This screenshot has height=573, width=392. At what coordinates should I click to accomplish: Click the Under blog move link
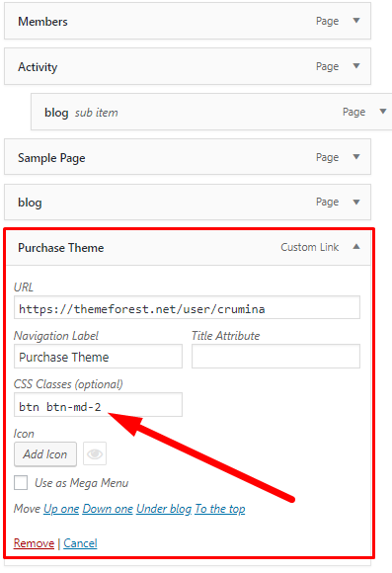[x=164, y=509]
